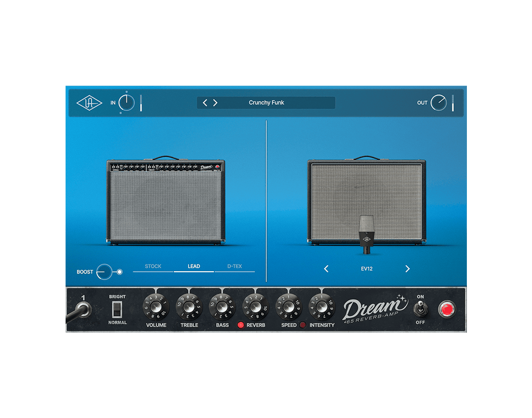
Task: Toggle the Bright/Normal rocker switch
Action: [117, 309]
